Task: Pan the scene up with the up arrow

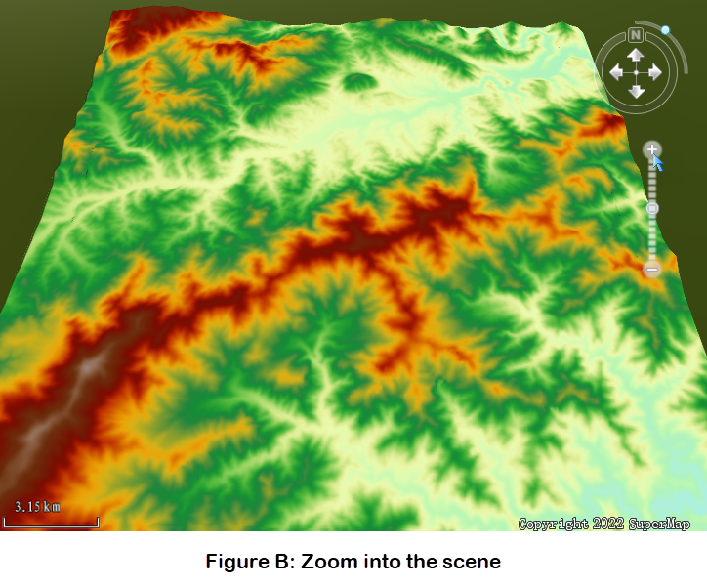Action: (x=635, y=55)
